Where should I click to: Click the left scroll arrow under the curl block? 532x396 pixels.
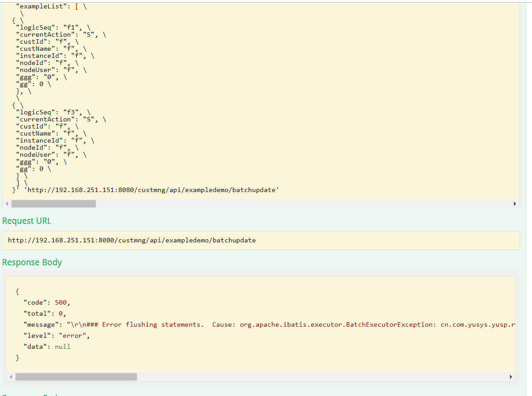tap(7, 204)
